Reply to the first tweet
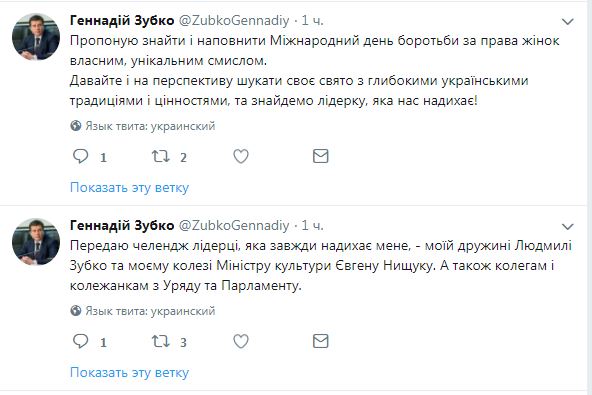The image size is (592, 395). tap(80, 156)
